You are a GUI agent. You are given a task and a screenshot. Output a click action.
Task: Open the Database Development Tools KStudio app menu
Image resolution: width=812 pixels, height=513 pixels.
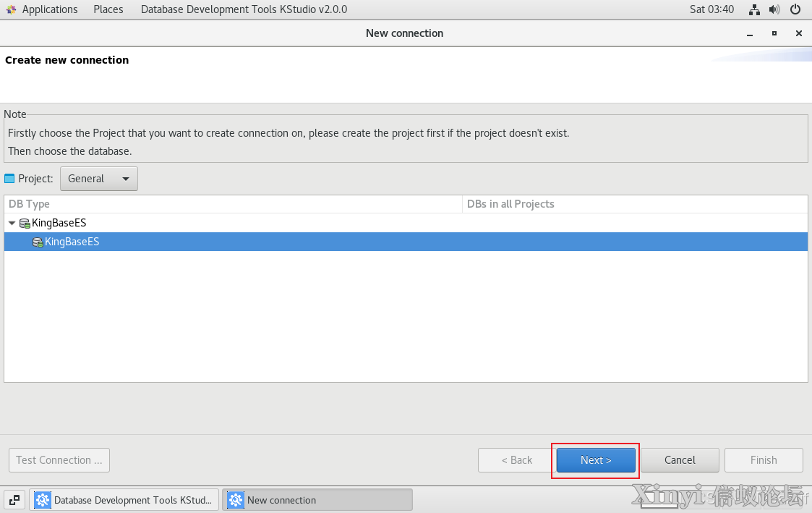tap(244, 9)
